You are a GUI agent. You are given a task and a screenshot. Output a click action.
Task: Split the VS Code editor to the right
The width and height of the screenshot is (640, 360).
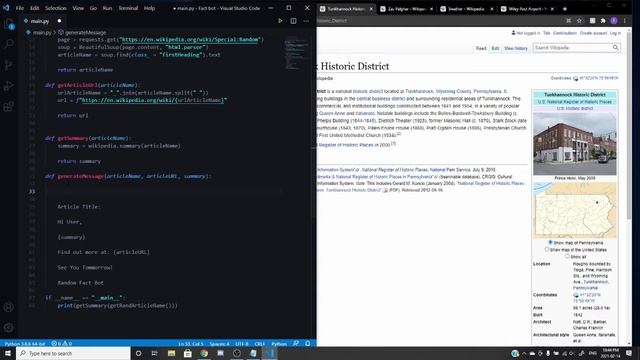coord(293,21)
